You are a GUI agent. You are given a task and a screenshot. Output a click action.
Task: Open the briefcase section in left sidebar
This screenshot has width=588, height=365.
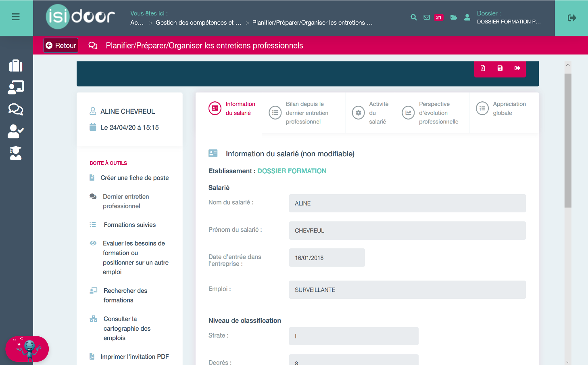(x=16, y=66)
